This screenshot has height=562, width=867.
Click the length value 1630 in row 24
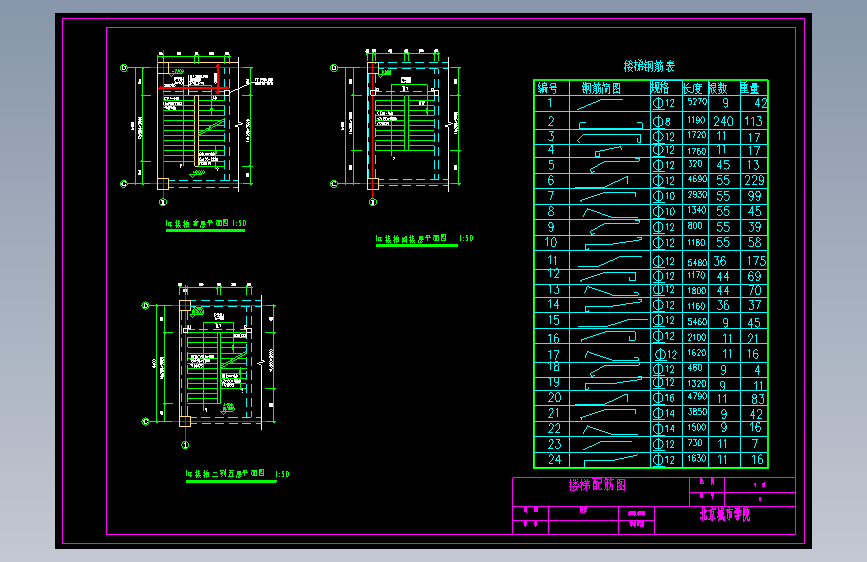click(697, 458)
